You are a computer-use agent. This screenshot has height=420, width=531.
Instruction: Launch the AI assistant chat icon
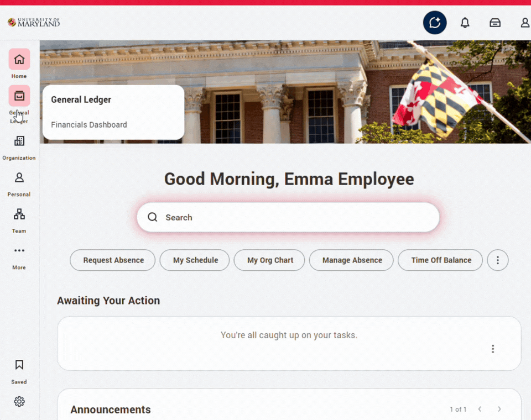(435, 23)
